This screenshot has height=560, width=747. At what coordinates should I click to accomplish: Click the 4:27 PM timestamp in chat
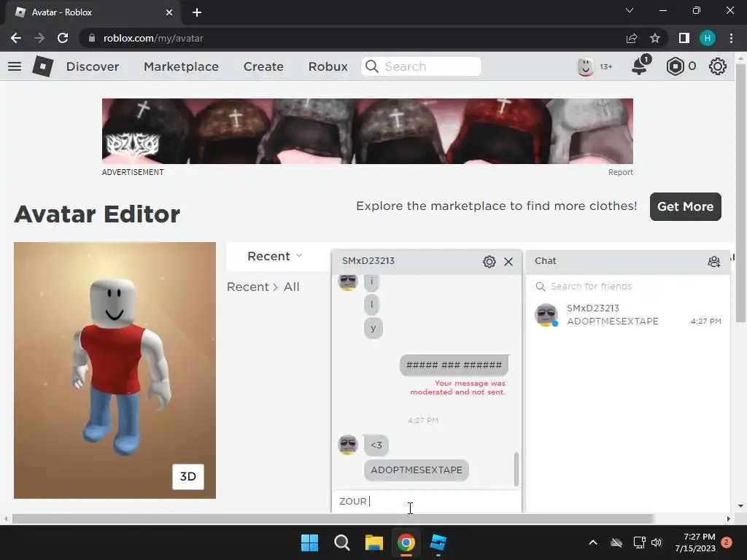pos(423,420)
